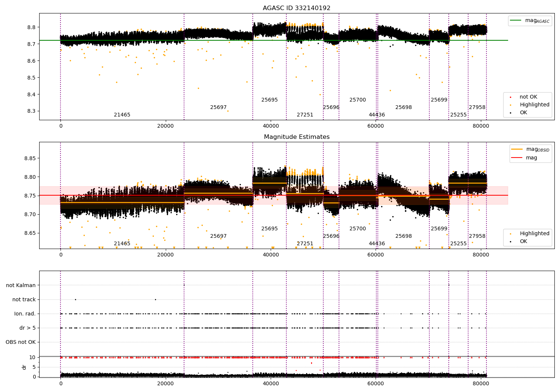Click the "not Kalman" axis label

point(21,286)
